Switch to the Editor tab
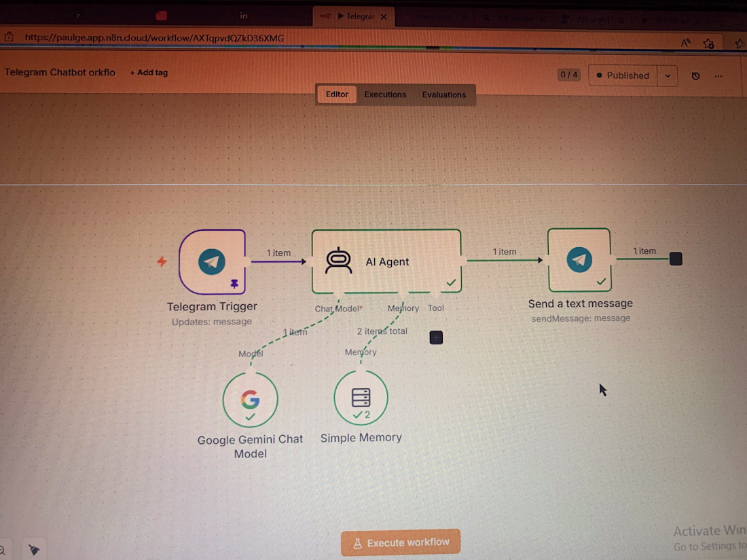 pyautogui.click(x=337, y=94)
